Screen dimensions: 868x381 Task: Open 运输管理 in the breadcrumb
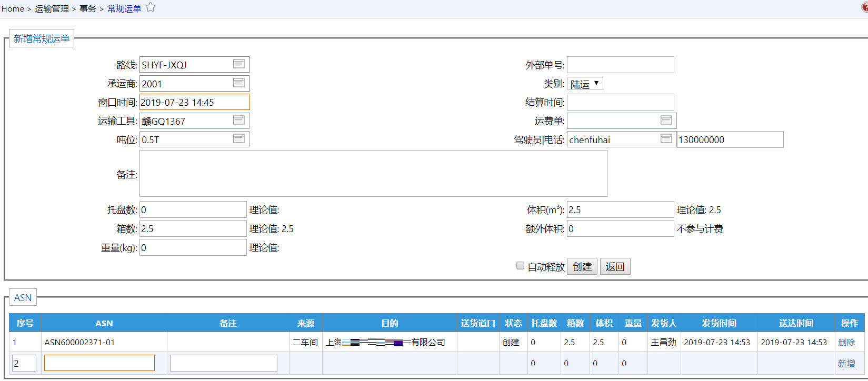52,8
